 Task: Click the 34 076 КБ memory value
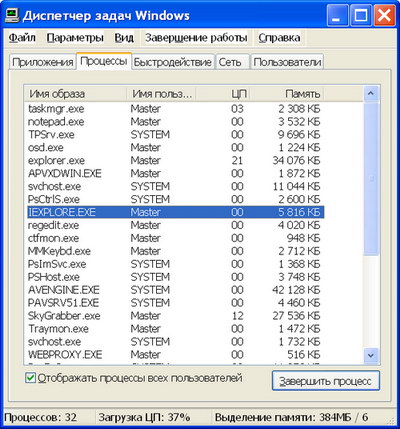(296, 160)
